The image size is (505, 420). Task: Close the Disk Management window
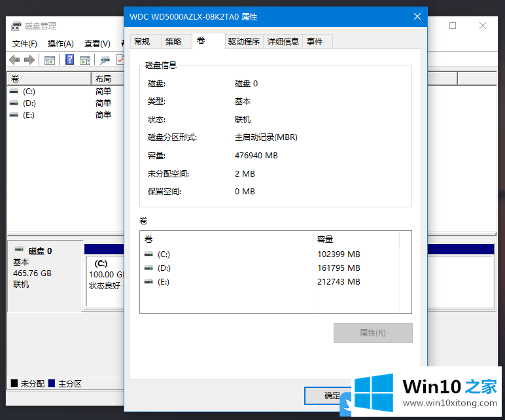point(483,26)
